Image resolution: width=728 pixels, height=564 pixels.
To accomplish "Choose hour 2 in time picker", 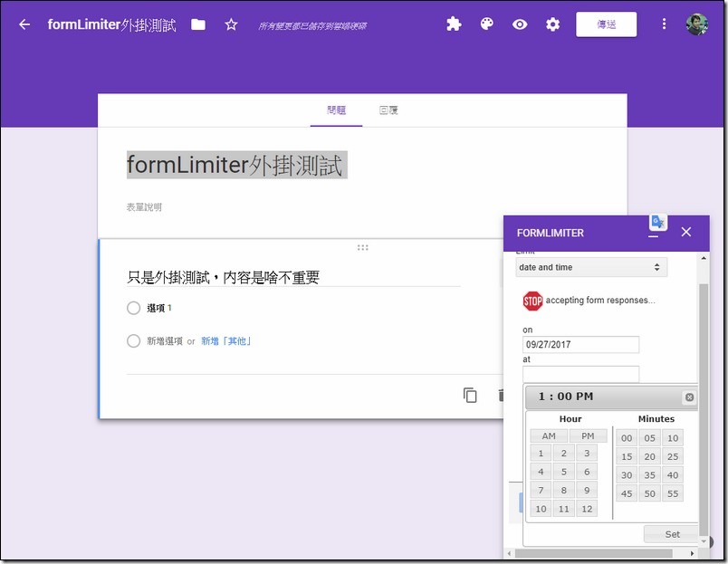I will [563, 453].
